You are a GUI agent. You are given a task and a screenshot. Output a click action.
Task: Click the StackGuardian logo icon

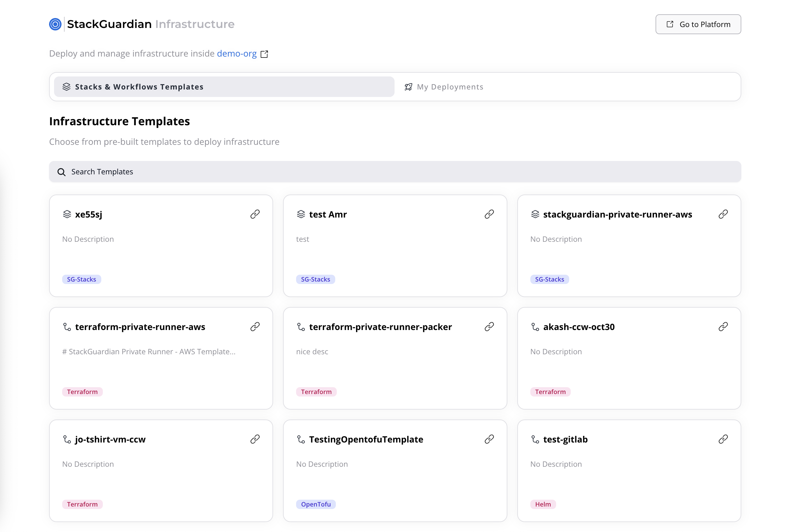(x=55, y=24)
